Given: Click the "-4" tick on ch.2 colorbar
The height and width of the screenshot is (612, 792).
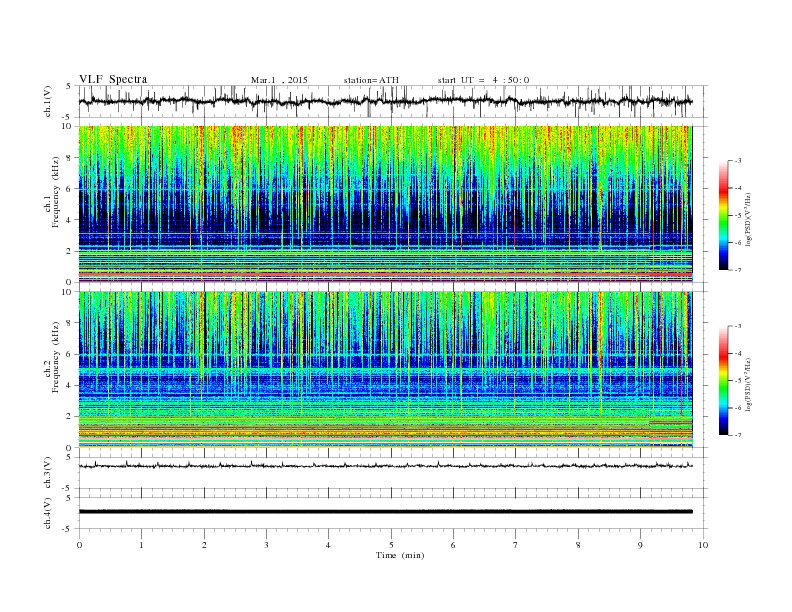Looking at the screenshot, I should click(x=737, y=353).
